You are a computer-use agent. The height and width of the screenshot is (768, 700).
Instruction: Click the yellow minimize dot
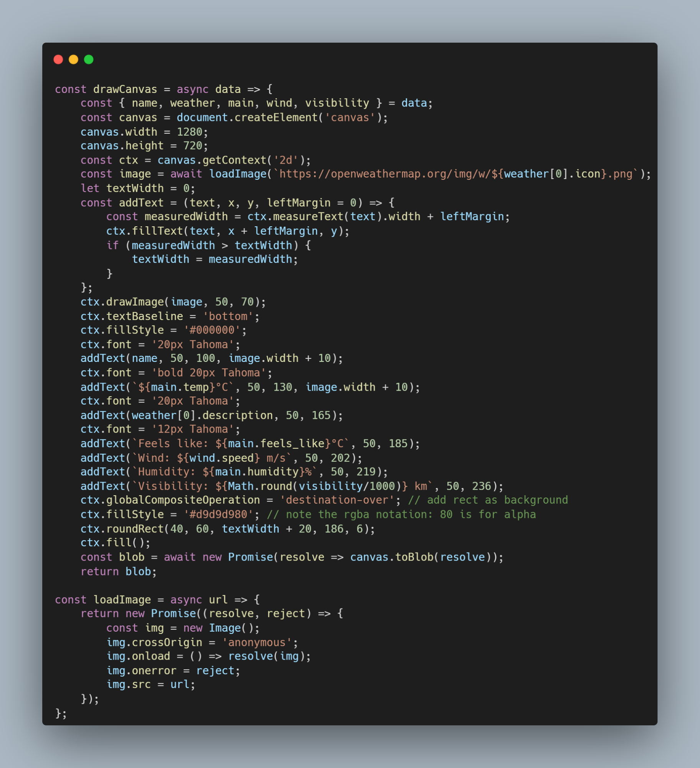[73, 60]
